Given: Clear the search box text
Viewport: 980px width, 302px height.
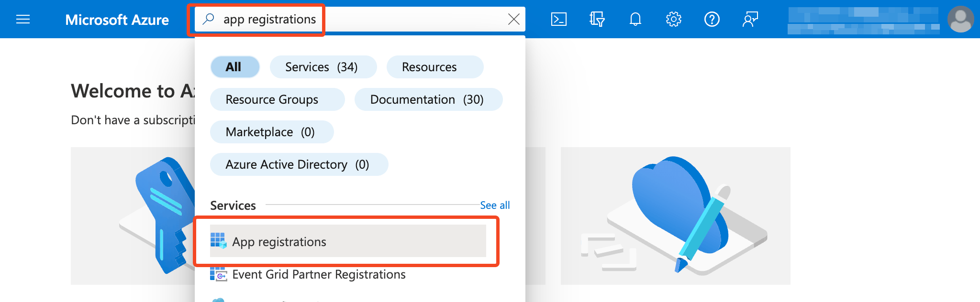Looking at the screenshot, I should point(513,19).
